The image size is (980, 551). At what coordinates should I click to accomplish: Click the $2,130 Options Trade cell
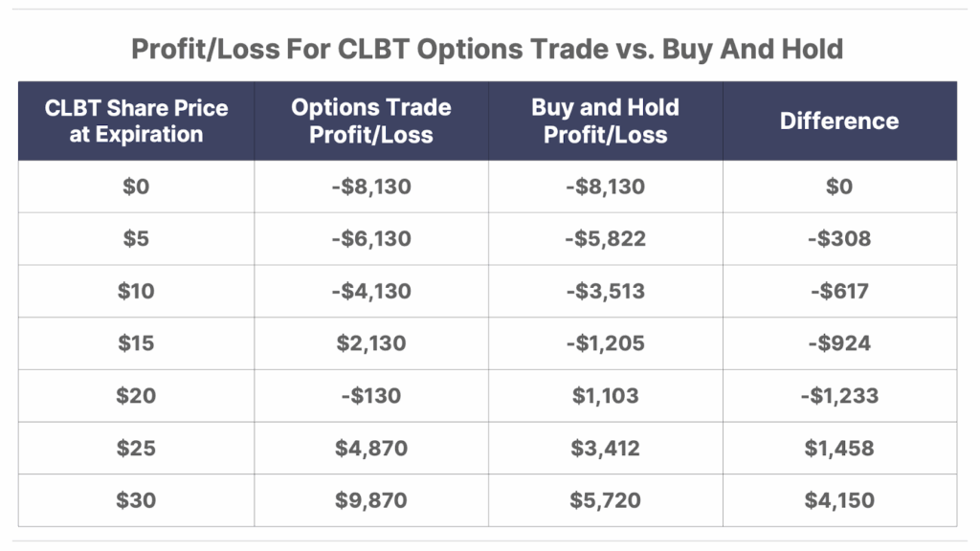[371, 343]
